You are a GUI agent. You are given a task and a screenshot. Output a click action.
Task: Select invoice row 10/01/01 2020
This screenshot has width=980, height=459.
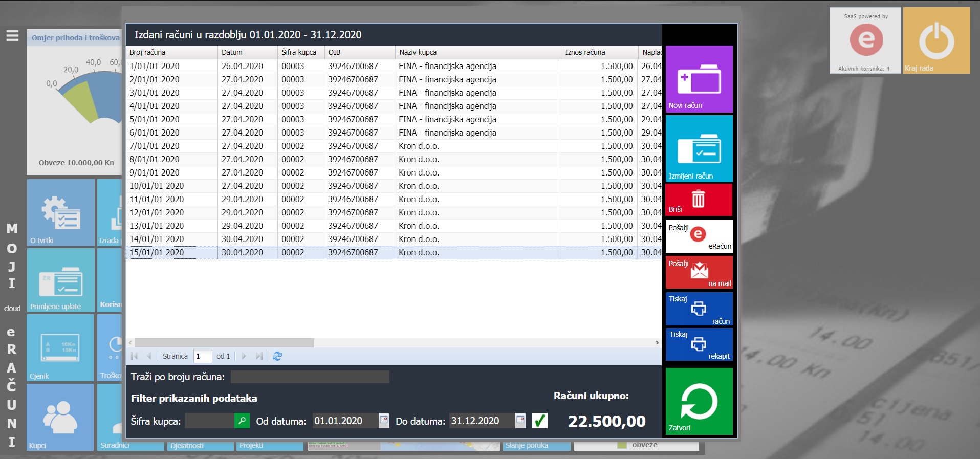(x=394, y=186)
